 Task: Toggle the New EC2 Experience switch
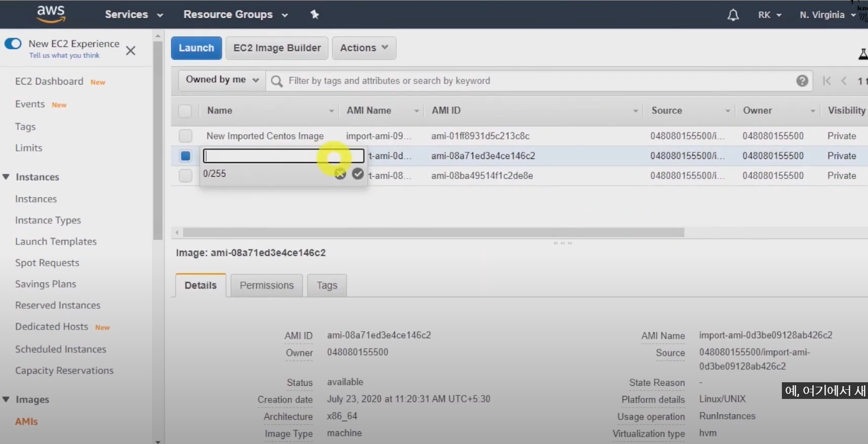pos(13,44)
